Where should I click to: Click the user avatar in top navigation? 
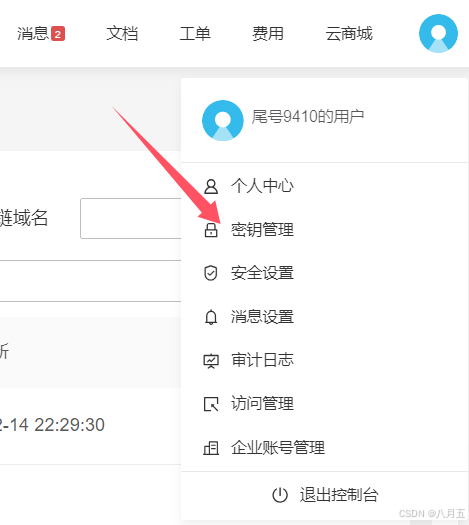pyautogui.click(x=438, y=33)
